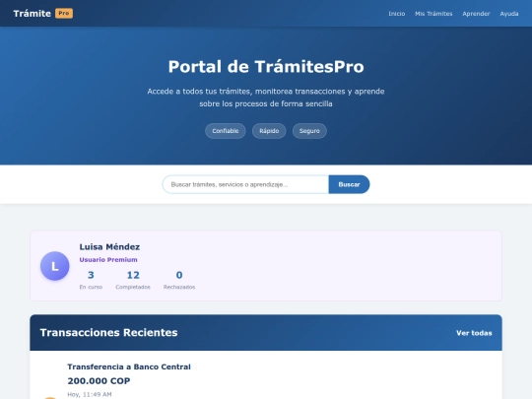Select the Confiable pill
This screenshot has height=399, width=532.
point(226,131)
